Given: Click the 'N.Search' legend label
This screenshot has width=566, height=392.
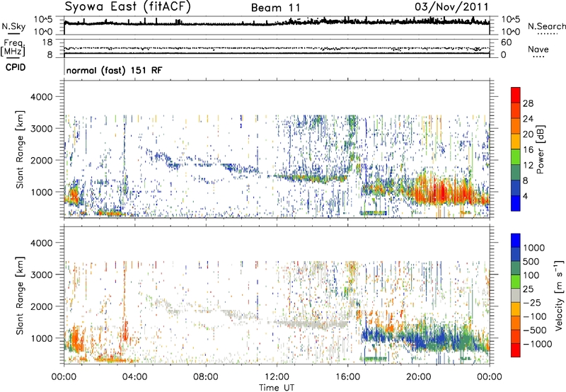Looking at the screenshot, I should pyautogui.click(x=546, y=26).
